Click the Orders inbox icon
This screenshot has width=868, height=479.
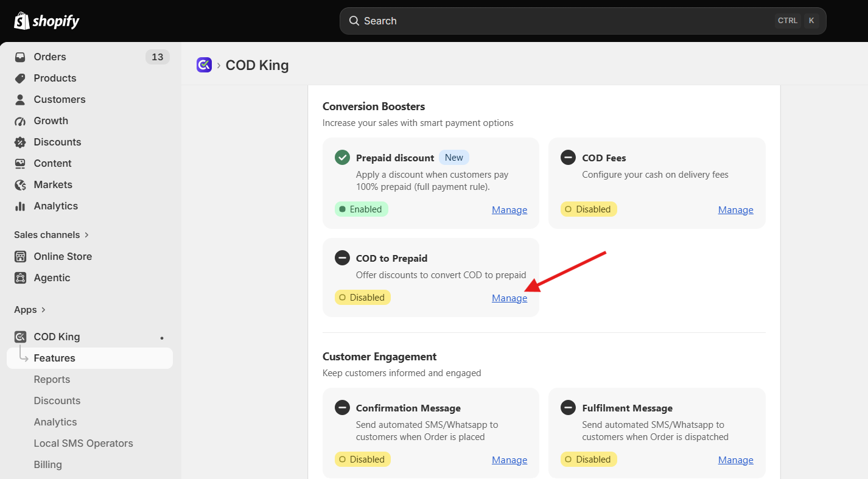click(20, 57)
